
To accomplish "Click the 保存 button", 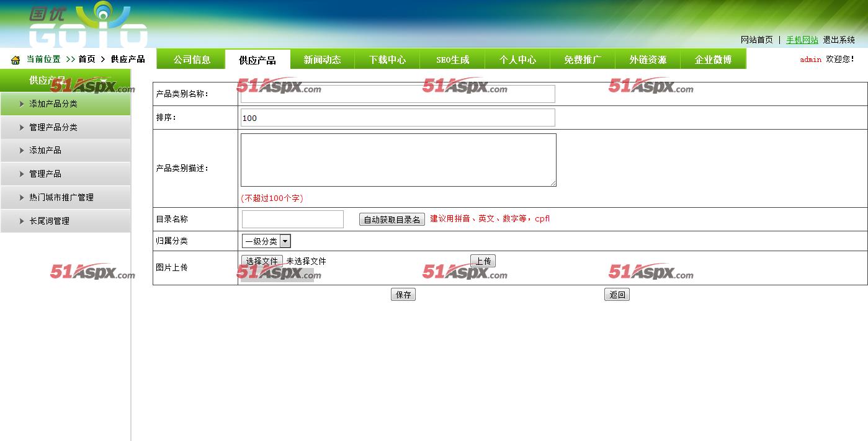I will 403,295.
